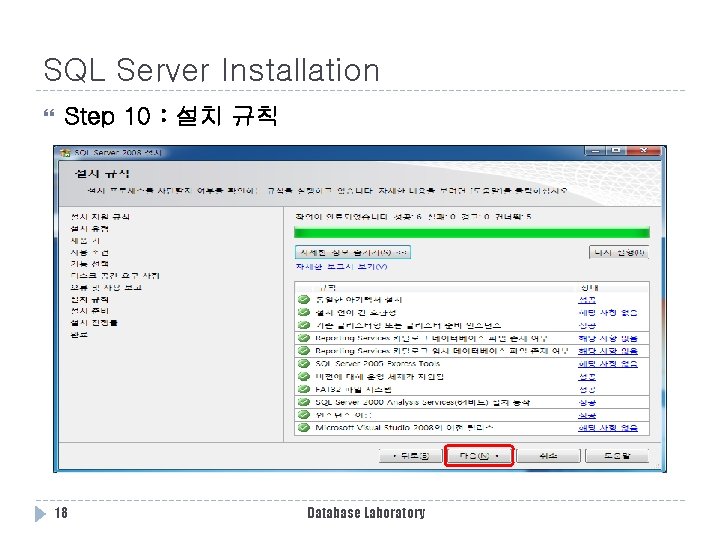This screenshot has height=540, width=720.
Task: Select 설치 지원 규칙 step in left pane
Action: point(100,217)
